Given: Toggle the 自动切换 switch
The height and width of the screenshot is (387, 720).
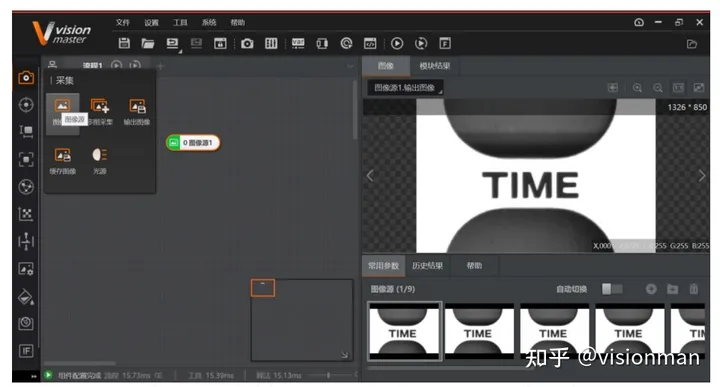Looking at the screenshot, I should point(612,289).
